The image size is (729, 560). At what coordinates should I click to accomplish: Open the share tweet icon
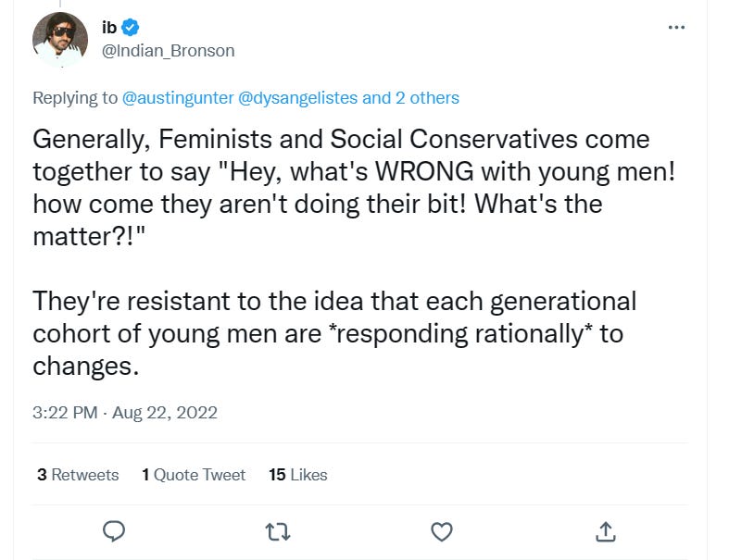605,530
